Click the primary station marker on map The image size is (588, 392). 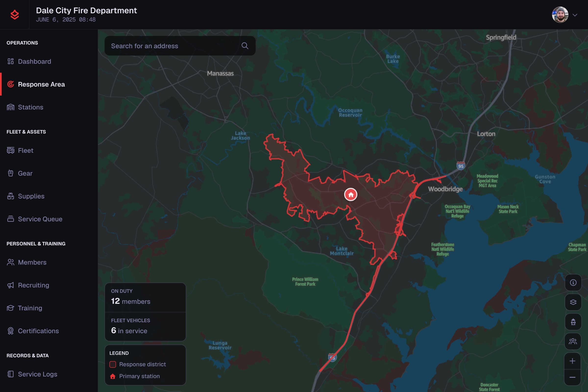351,195
